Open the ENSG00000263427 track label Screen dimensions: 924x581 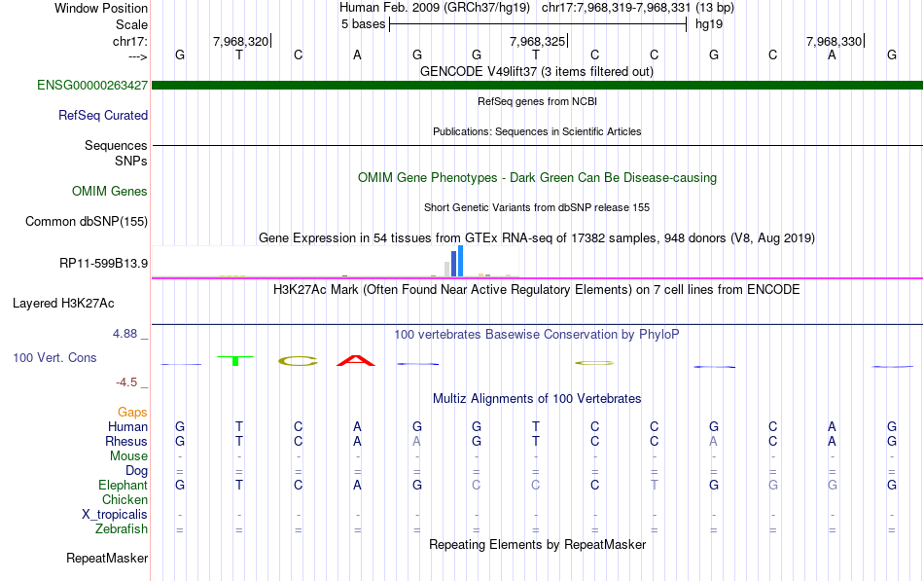pos(92,86)
